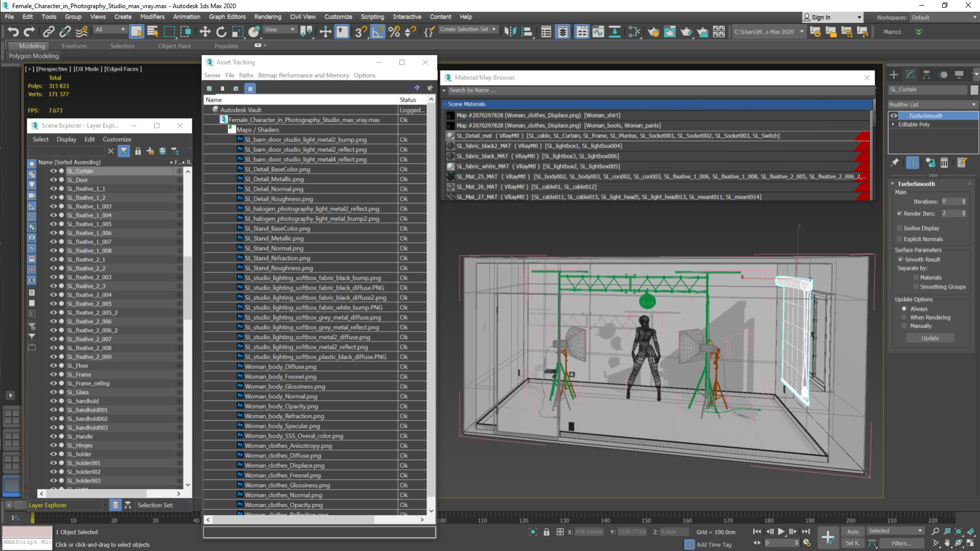Click the Render Production teapot icon
980x551 pixels.
click(x=686, y=32)
